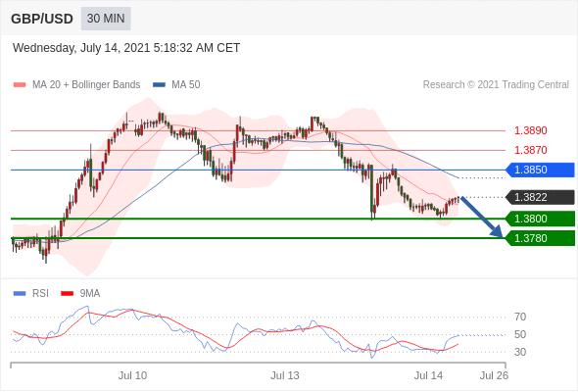The height and width of the screenshot is (392, 578).
Task: Click the 1.3870 resistance level label
Action: pyautogui.click(x=530, y=150)
